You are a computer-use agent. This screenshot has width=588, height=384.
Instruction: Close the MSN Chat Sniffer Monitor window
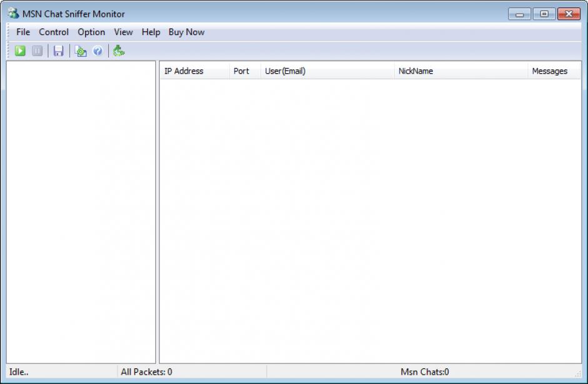point(569,14)
